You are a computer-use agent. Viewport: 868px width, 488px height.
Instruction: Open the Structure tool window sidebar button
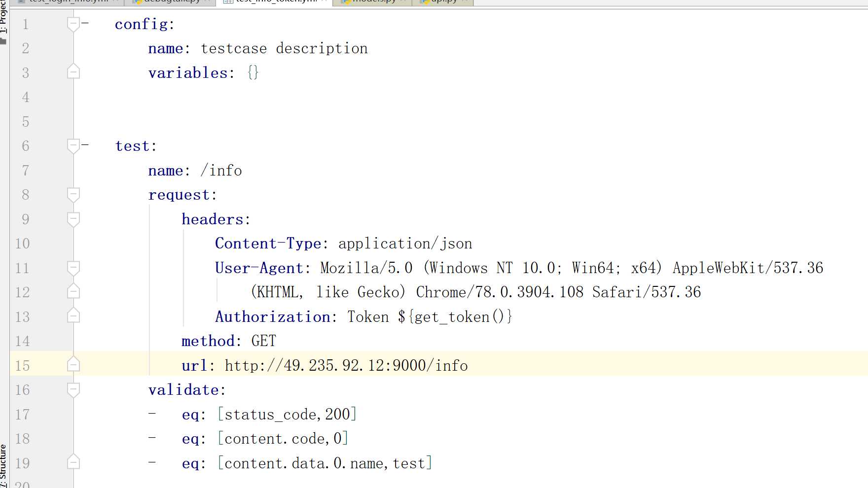(x=4, y=466)
